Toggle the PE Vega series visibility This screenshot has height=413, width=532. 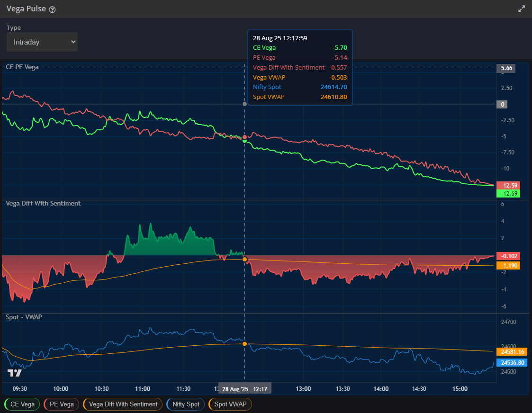tap(61, 404)
